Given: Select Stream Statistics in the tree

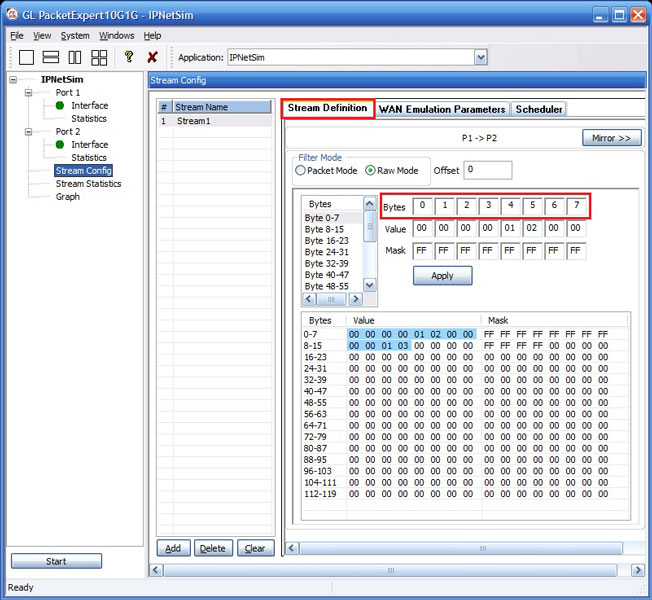Looking at the screenshot, I should point(89,184).
